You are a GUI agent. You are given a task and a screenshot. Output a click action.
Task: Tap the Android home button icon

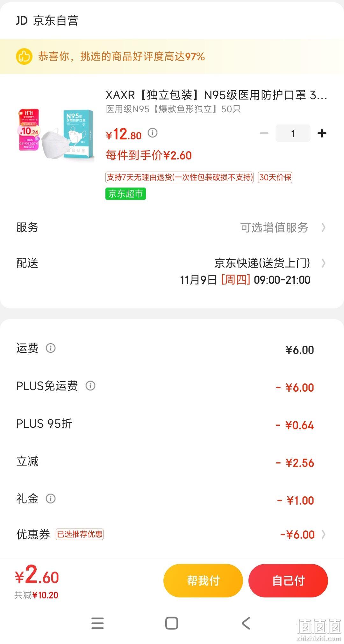172,623
